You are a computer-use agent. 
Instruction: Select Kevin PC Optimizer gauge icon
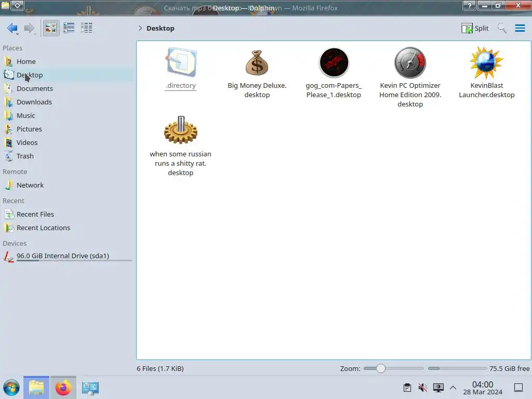(410, 62)
